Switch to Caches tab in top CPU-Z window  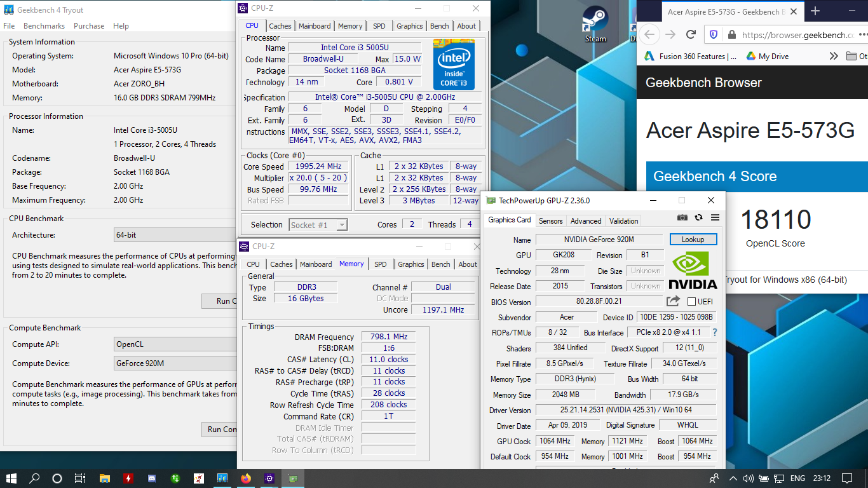pos(280,26)
